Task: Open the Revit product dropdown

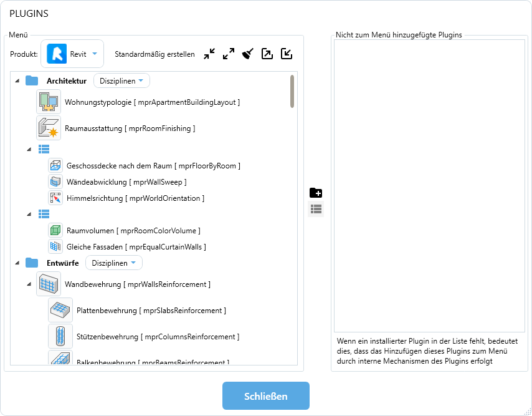Action: (72, 54)
